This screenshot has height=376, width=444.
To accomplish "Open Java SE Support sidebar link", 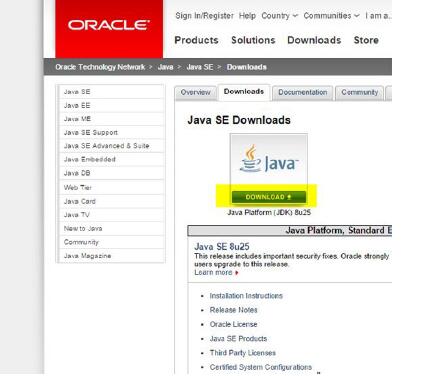I will point(111,132).
